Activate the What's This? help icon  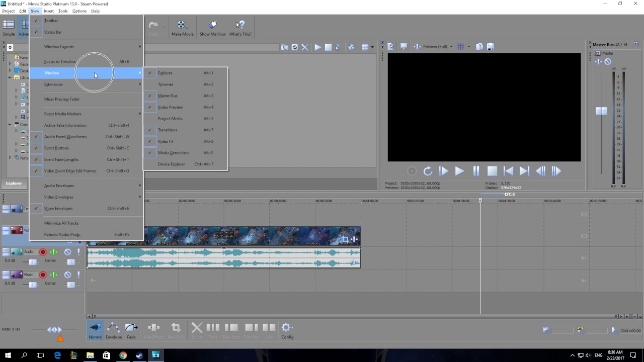point(240,28)
